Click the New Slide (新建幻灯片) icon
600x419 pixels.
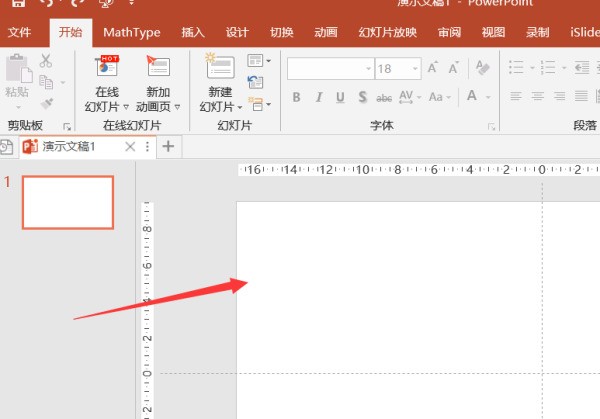click(219, 68)
